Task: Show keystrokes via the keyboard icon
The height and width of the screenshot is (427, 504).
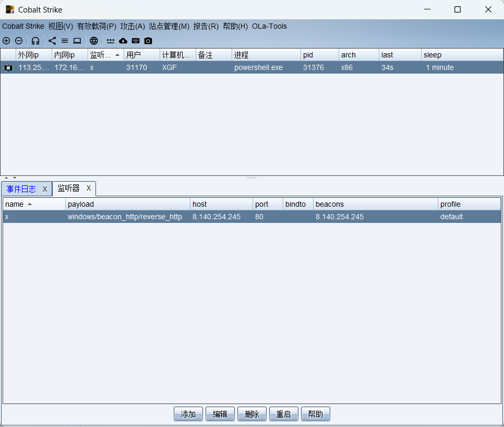Action: click(136, 41)
